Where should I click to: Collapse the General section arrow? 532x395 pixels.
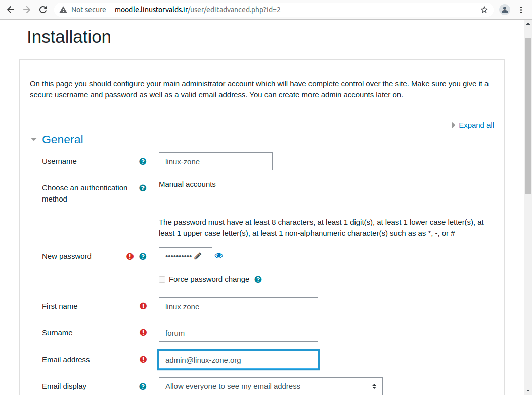(33, 139)
